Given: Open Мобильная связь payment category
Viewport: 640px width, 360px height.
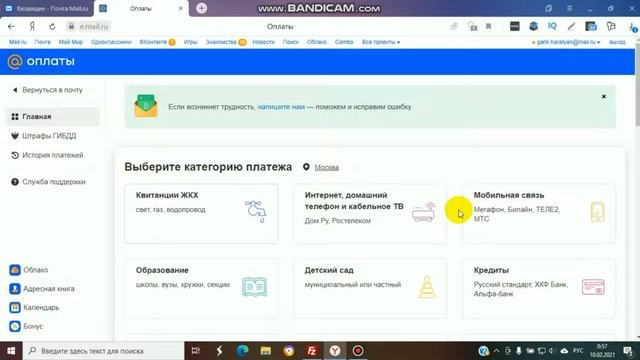Looking at the screenshot, I should (539, 213).
